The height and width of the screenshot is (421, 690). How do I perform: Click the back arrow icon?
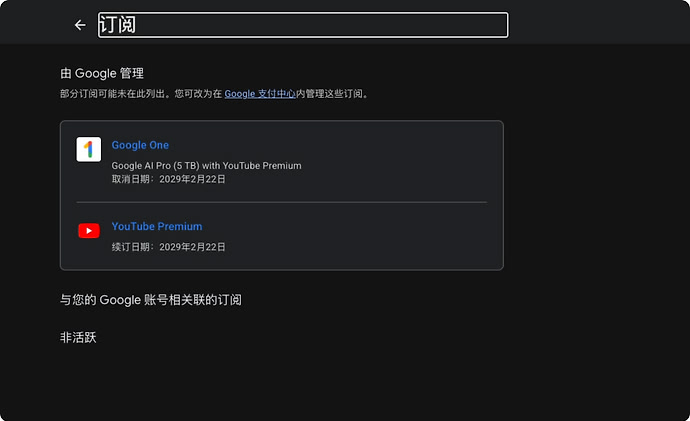(x=80, y=25)
